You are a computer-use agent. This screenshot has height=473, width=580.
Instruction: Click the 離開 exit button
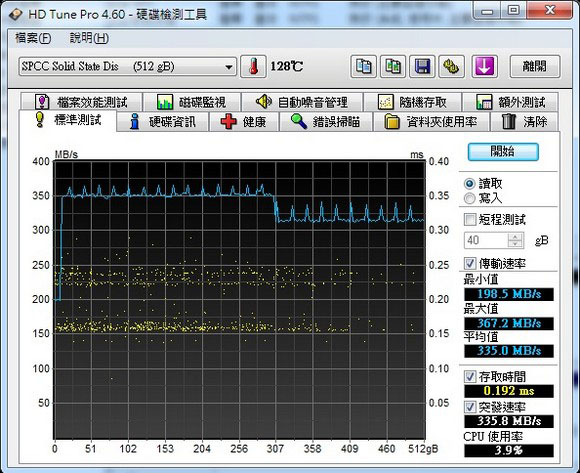pos(535,67)
